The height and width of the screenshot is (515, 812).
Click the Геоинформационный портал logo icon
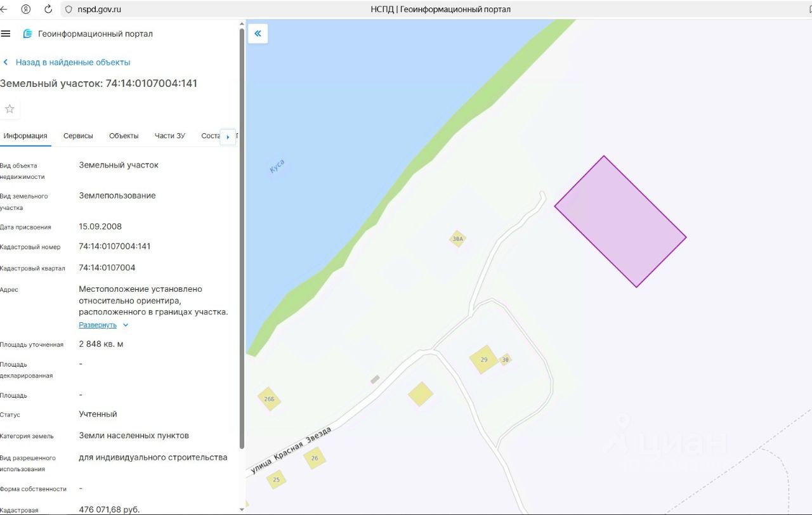[27, 34]
